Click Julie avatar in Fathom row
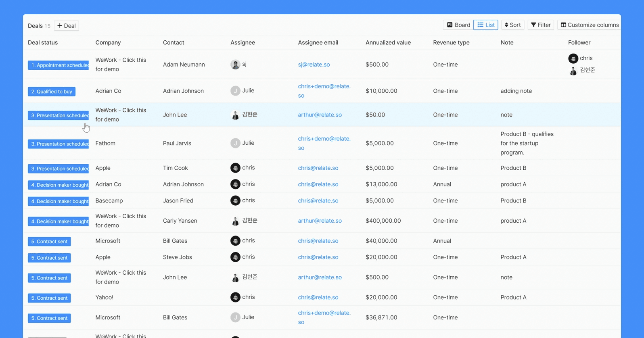Screen dimensions: 644x338 [x=235, y=143]
